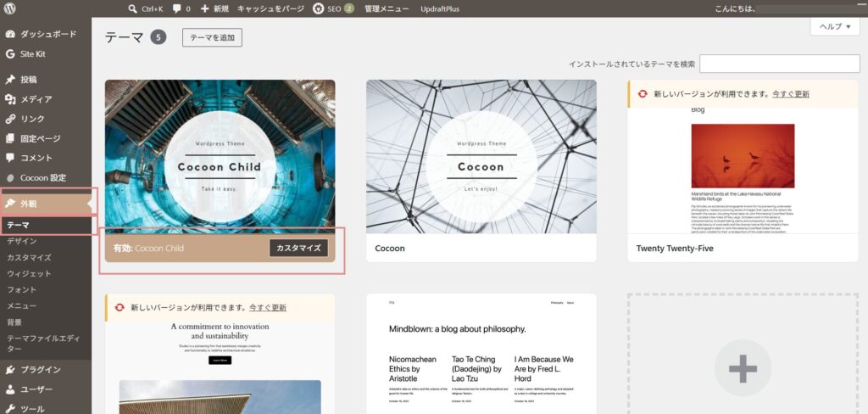Select the innovation and sustainability theme thumbnail
The image size is (868, 414).
click(x=220, y=368)
